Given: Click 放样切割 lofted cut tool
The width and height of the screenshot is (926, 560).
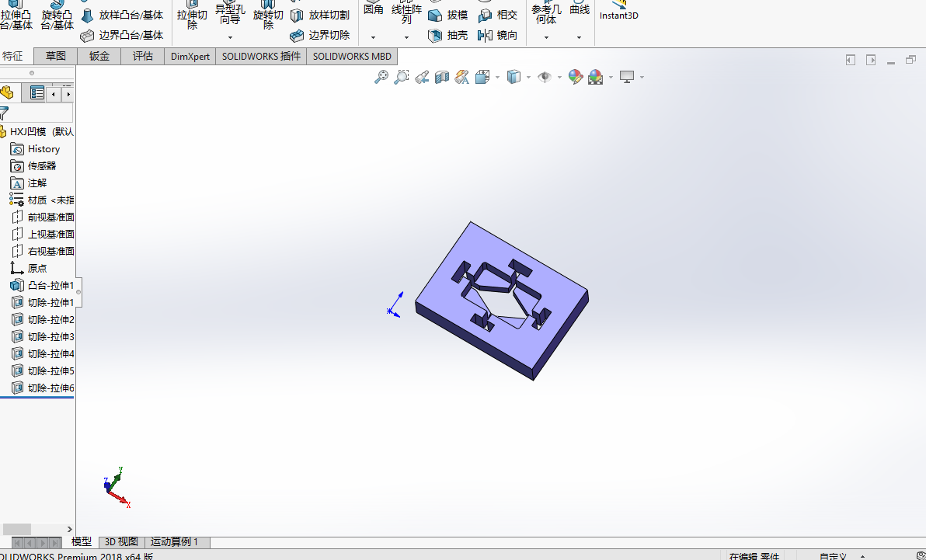Looking at the screenshot, I should tap(320, 16).
